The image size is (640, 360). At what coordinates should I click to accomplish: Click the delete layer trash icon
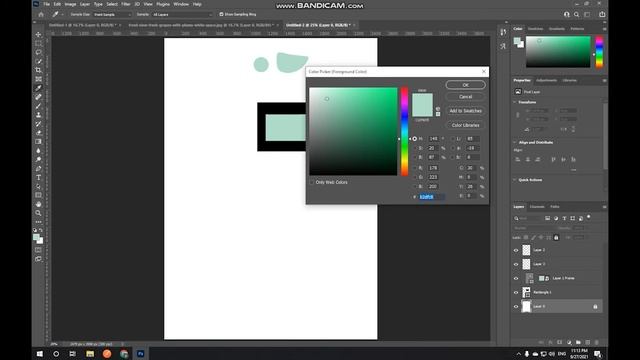click(x=597, y=342)
